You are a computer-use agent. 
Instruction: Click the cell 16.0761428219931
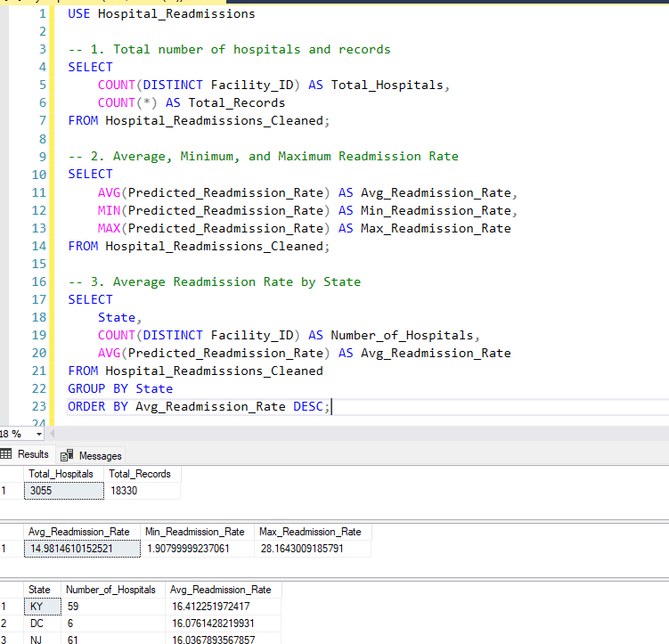(223, 624)
